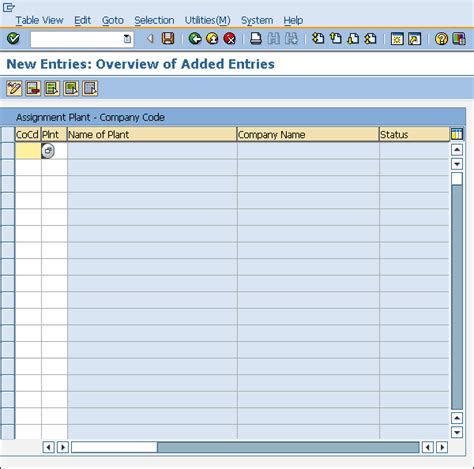Click the CoCd column header
This screenshot has width=474, height=469.
(28, 134)
